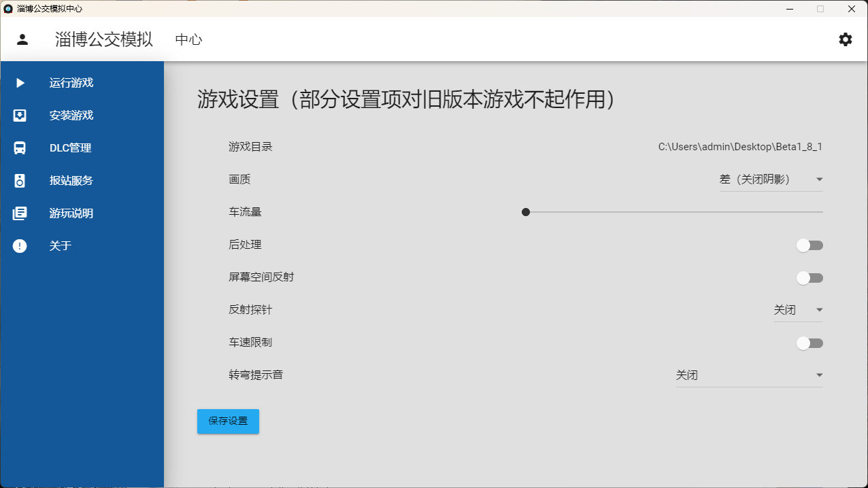Open the 反射探针 dropdown
The image size is (868, 488).
798,310
